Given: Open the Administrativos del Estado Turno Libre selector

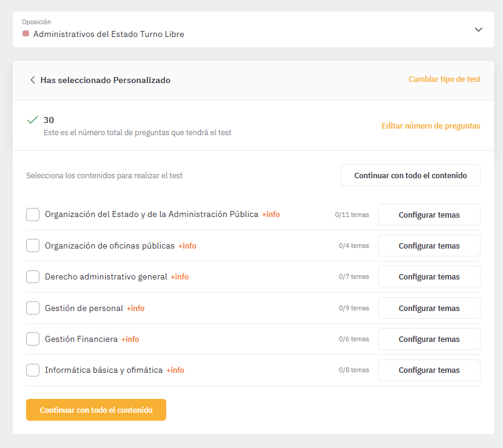Looking at the screenshot, I should click(253, 30).
